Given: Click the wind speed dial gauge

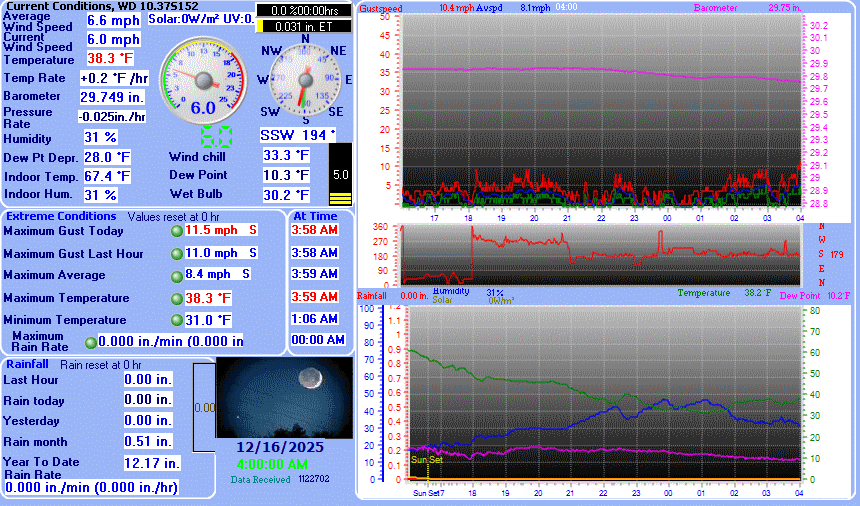Looking at the screenshot, I should [204, 78].
